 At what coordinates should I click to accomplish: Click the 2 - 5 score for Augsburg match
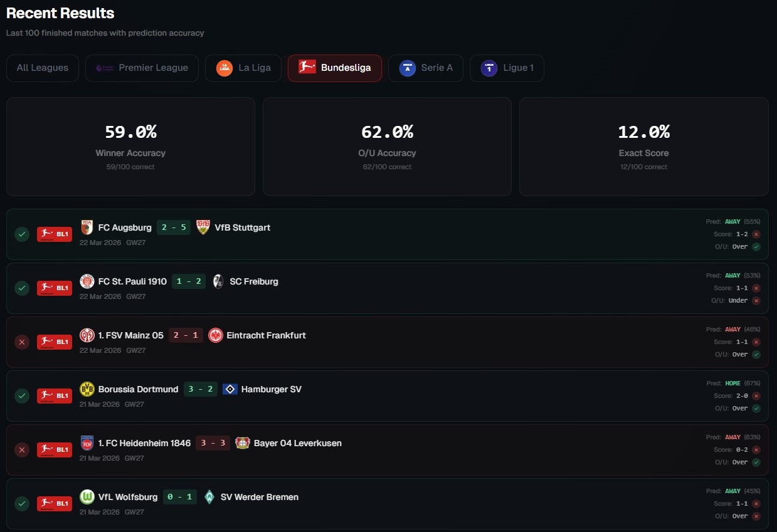tap(174, 227)
